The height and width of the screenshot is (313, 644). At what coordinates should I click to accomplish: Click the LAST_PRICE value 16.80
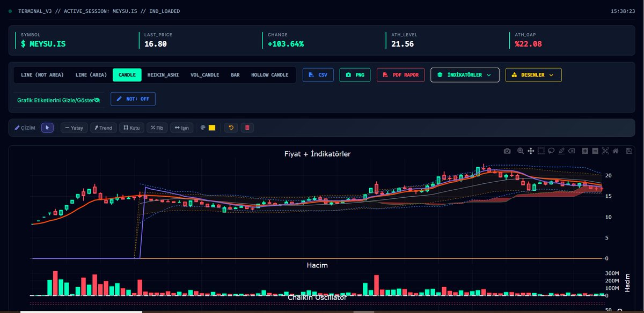click(x=156, y=44)
